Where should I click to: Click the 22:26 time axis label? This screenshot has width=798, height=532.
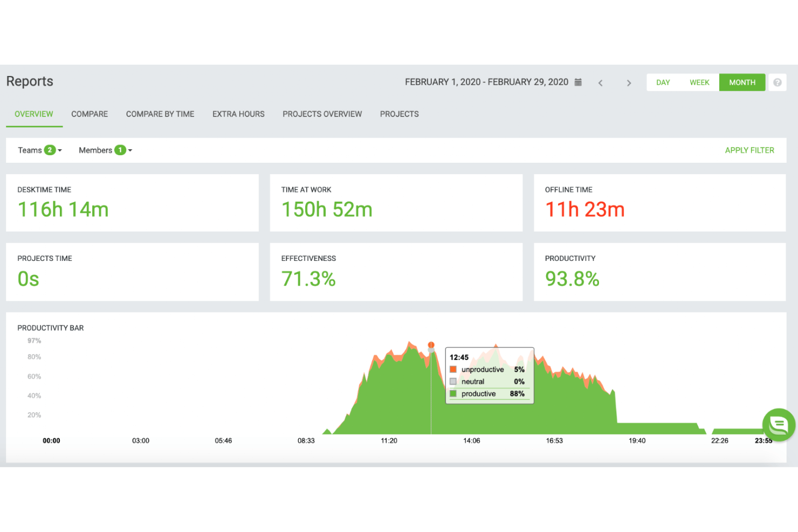pyautogui.click(x=719, y=441)
